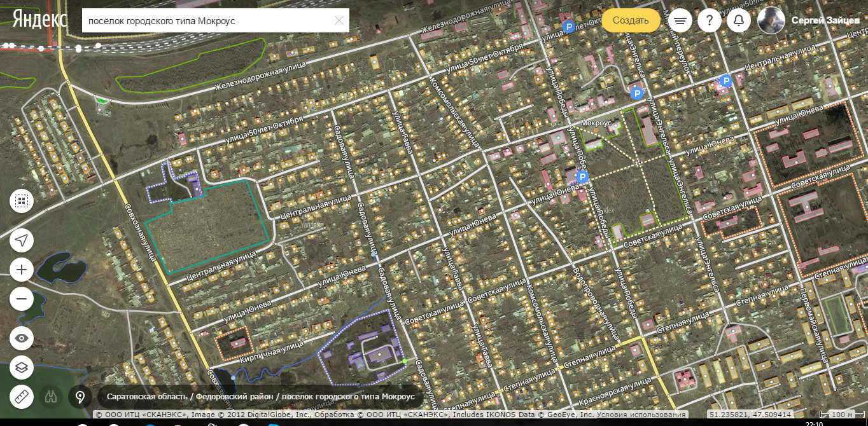Select parking marker on Центральная улица below bell
Screen dimensions: 868x426
click(725, 81)
